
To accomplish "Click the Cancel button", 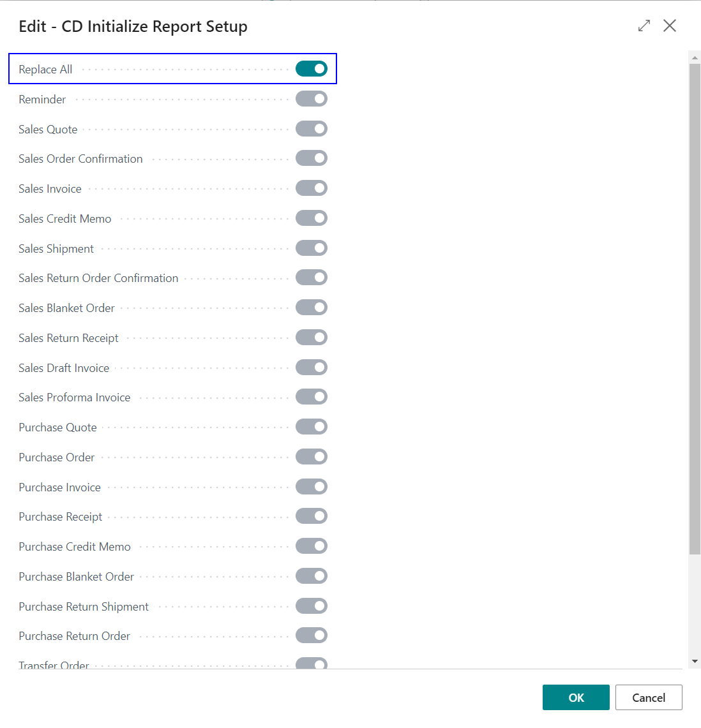I will pos(649,697).
